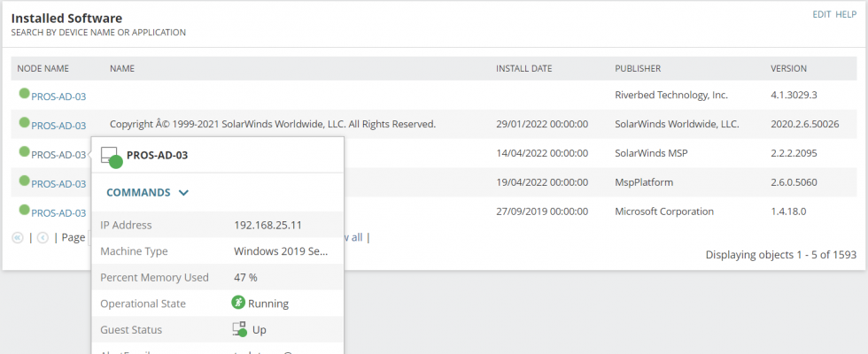Click the Running operational state text
The width and height of the screenshot is (868, 354).
(268, 304)
